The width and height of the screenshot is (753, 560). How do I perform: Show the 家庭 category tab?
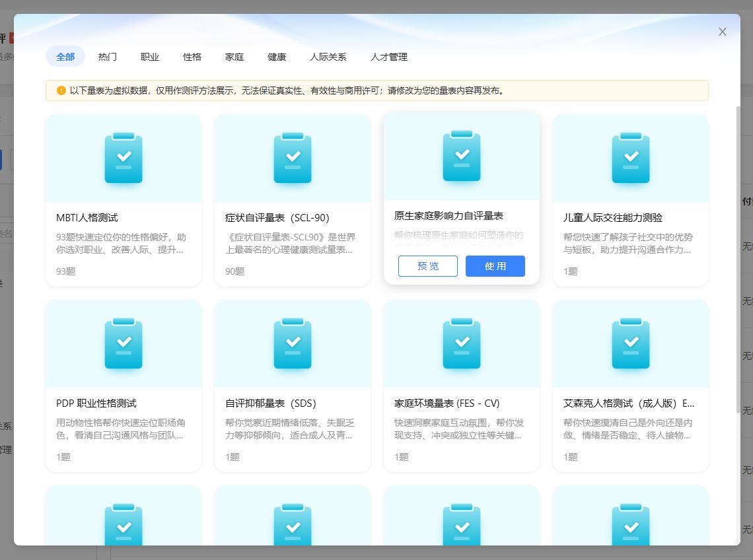234,57
